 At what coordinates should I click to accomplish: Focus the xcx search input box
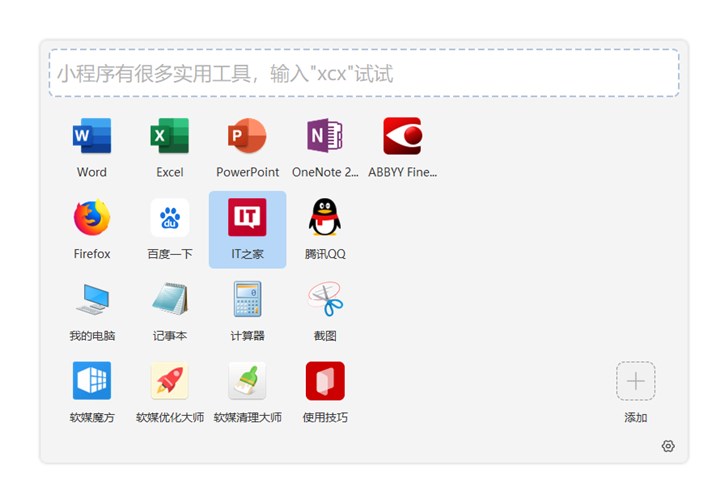(x=364, y=73)
